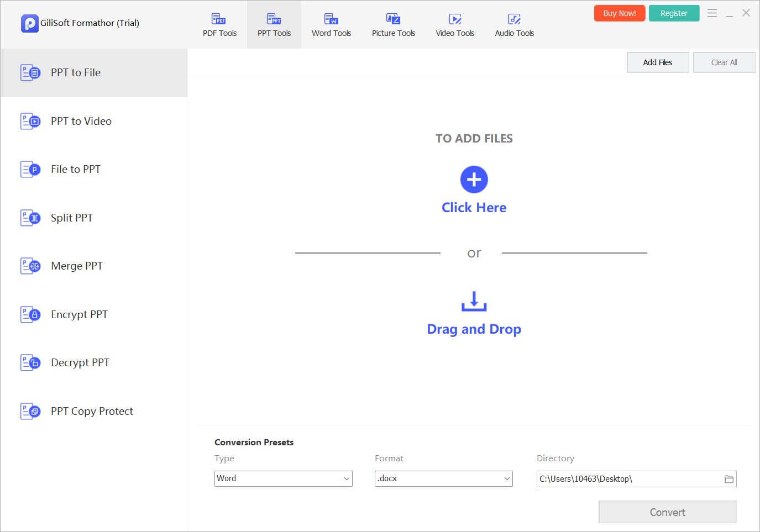Click the File to PPT sidebar icon
760x532 pixels.
[30, 169]
